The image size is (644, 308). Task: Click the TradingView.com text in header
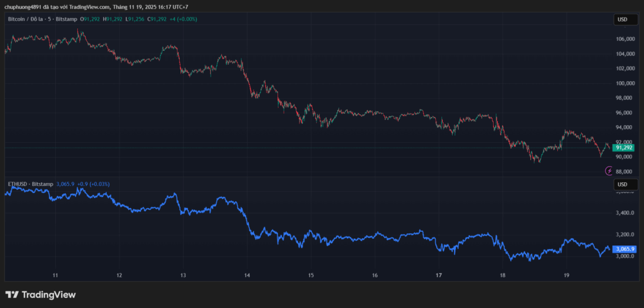tap(87, 7)
